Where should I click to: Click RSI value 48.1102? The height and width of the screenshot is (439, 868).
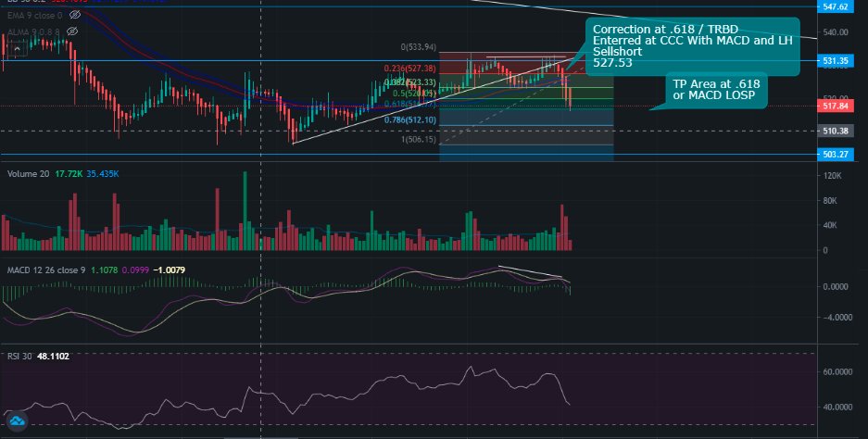click(x=53, y=356)
